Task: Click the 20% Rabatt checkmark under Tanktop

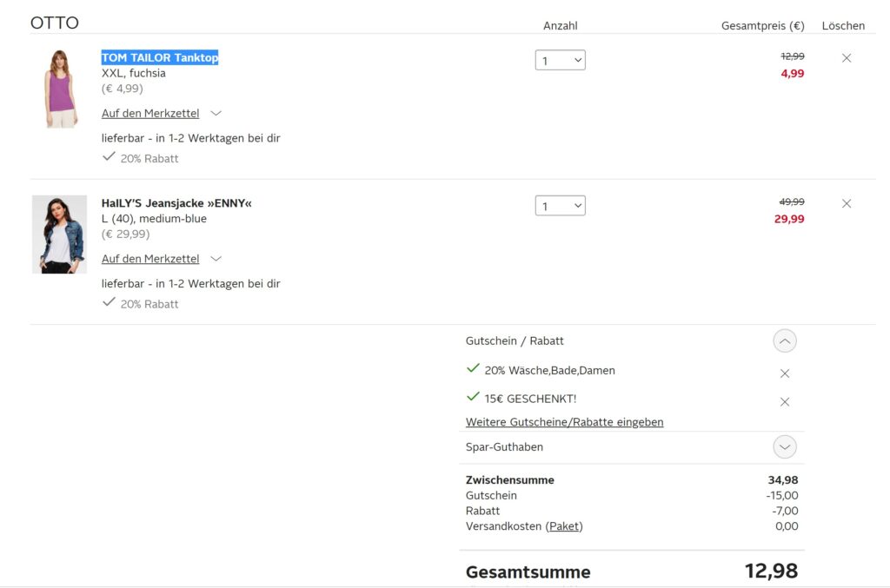Action: click(109, 156)
